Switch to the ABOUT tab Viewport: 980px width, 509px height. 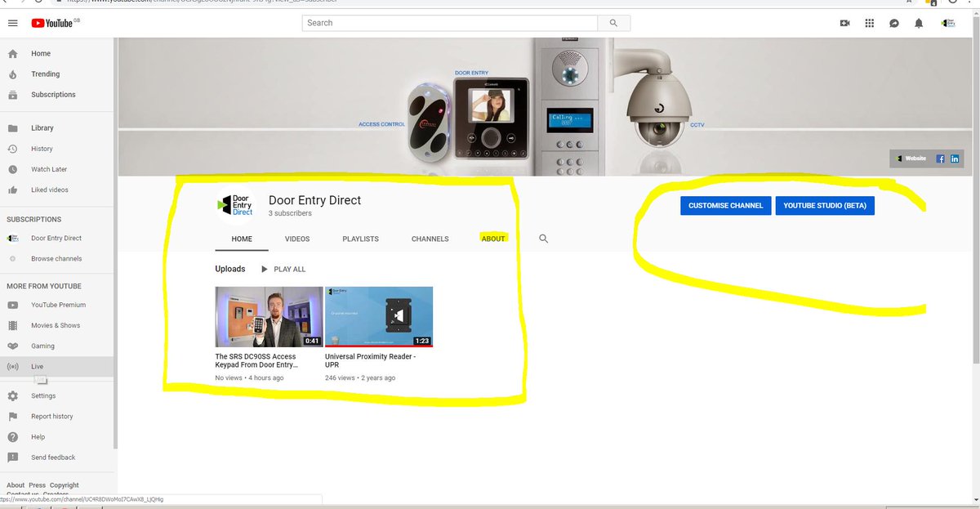[x=493, y=239]
